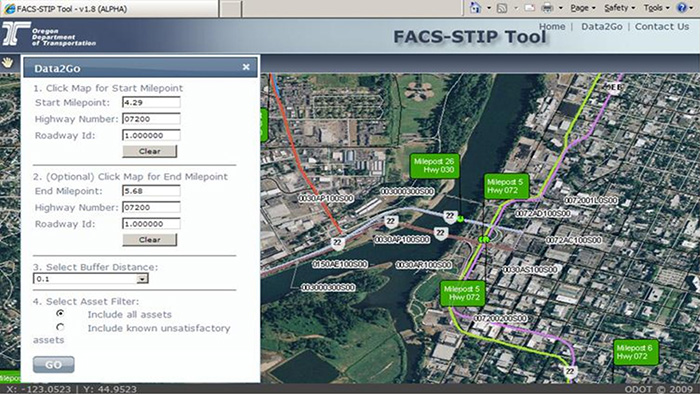Click map label 007200200S00
Screen dimensions: 700x394
tap(500, 318)
